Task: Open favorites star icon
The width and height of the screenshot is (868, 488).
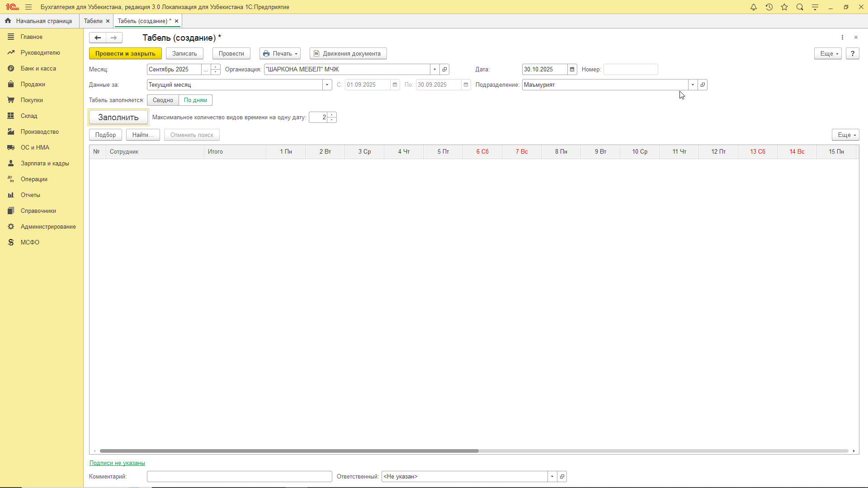Action: point(784,7)
